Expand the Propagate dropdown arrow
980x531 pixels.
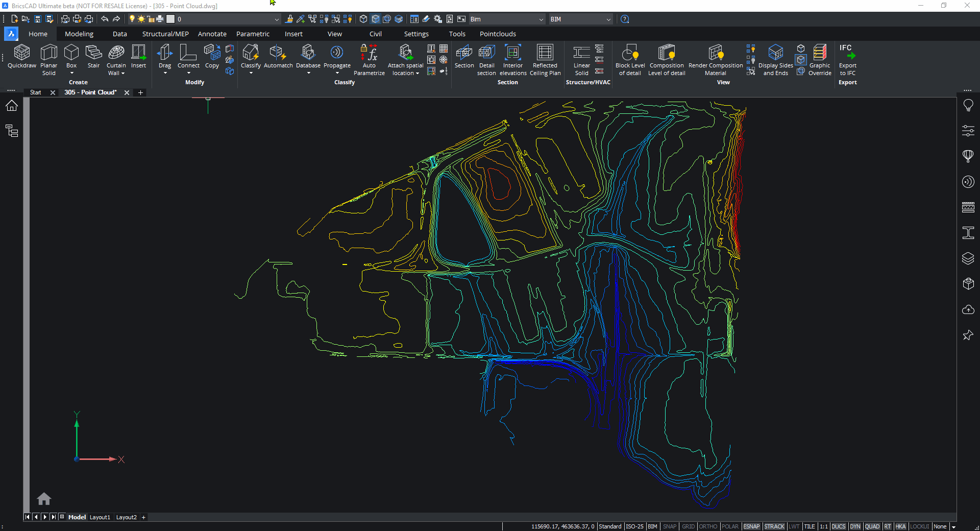(337, 73)
